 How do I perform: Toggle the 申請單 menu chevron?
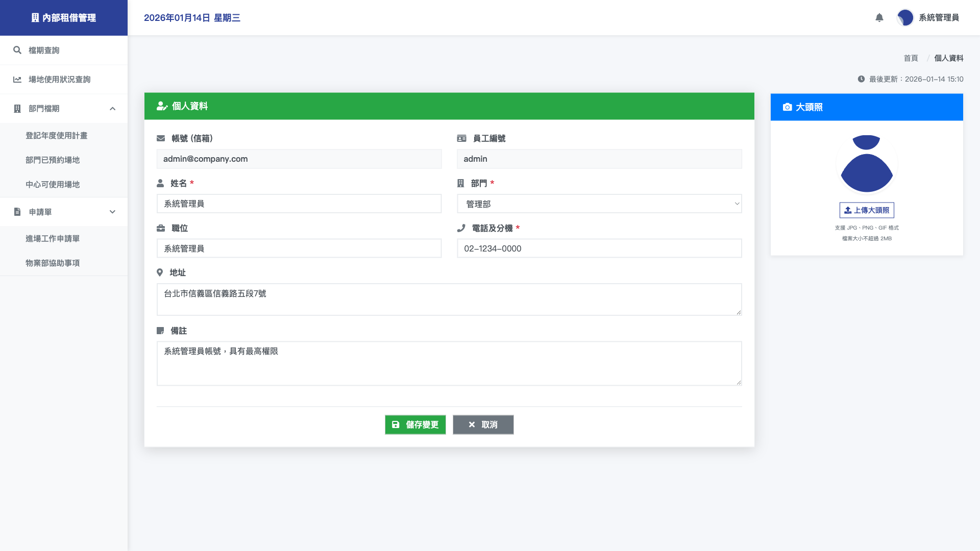click(112, 212)
